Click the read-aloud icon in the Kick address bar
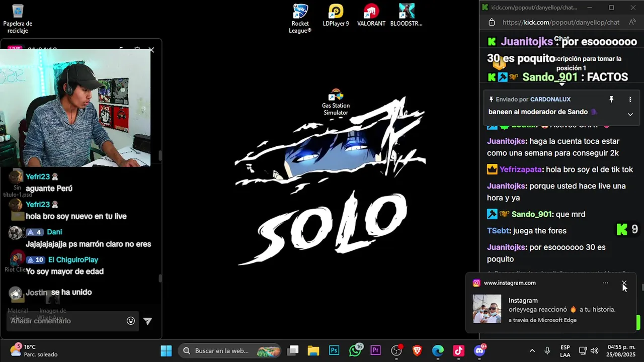The width and height of the screenshot is (644, 362). point(632,22)
